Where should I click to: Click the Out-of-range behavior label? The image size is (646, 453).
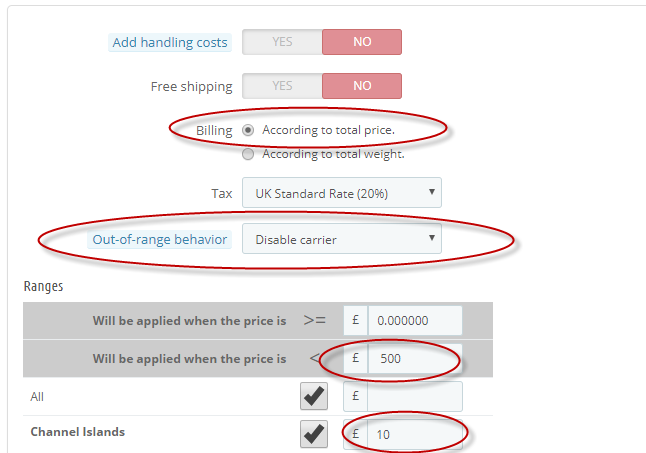160,239
